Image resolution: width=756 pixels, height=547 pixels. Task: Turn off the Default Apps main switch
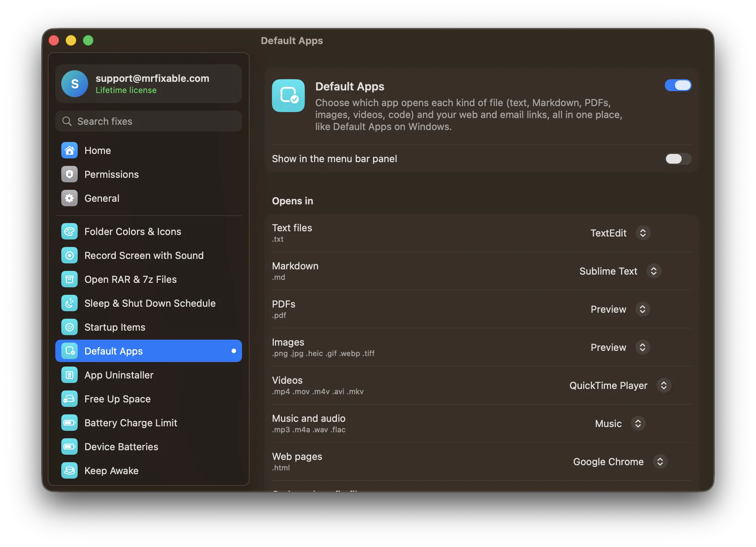pyautogui.click(x=678, y=85)
